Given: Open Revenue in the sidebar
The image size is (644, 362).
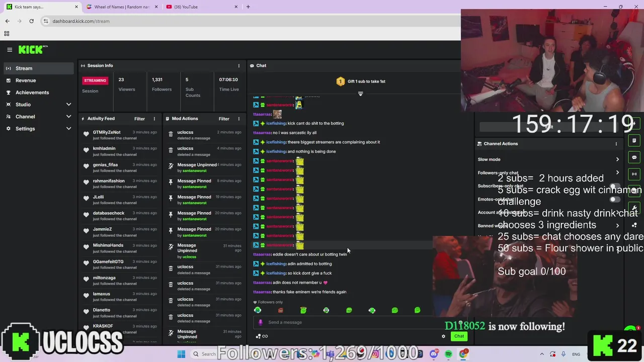Looking at the screenshot, I should [x=38, y=80].
